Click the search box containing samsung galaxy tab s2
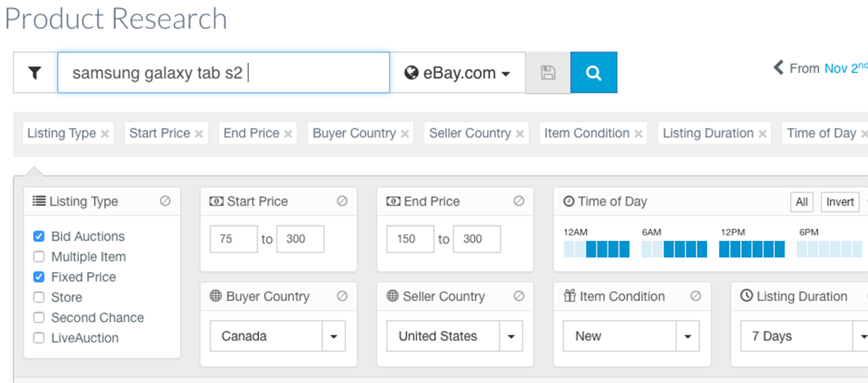The width and height of the screenshot is (868, 383). tap(223, 73)
